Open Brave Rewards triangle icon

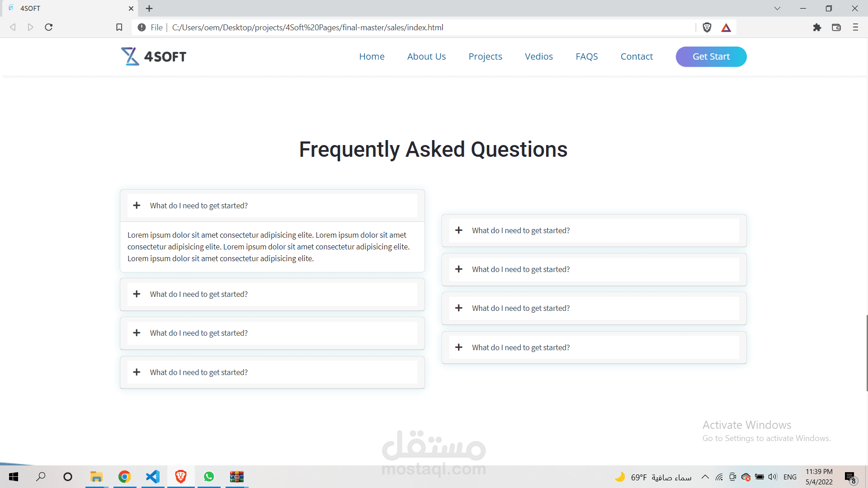pyautogui.click(x=726, y=28)
